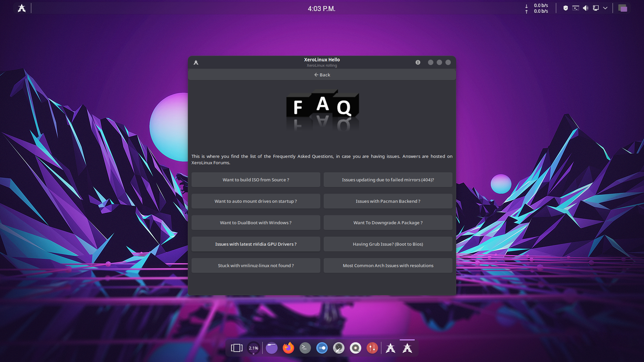644x362 pixels.
Task: Click the virtual desktop overview dock icon
Action: pyautogui.click(x=237, y=348)
